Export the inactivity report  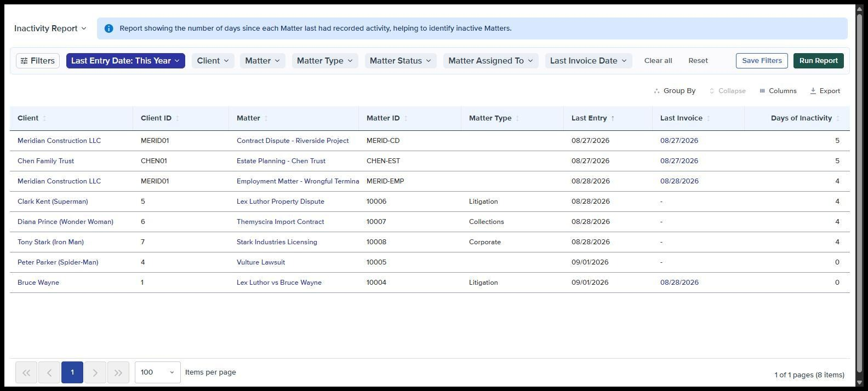click(x=825, y=91)
